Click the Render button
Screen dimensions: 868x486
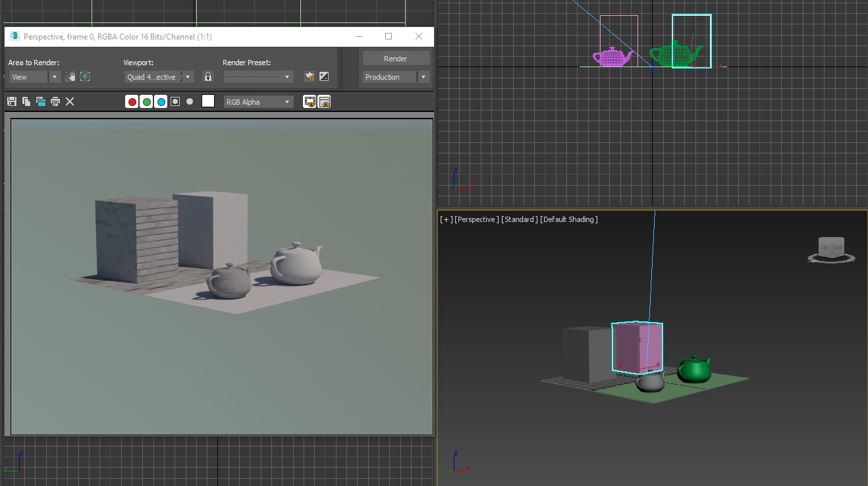coord(396,59)
